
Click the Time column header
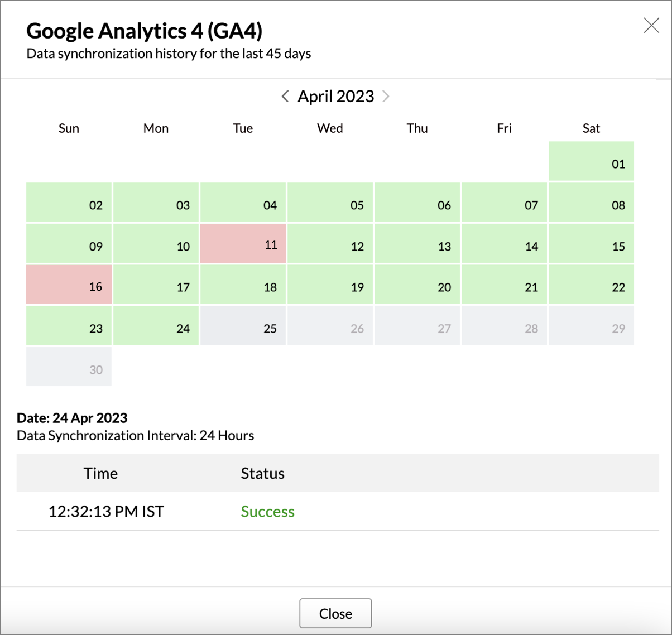tap(100, 473)
